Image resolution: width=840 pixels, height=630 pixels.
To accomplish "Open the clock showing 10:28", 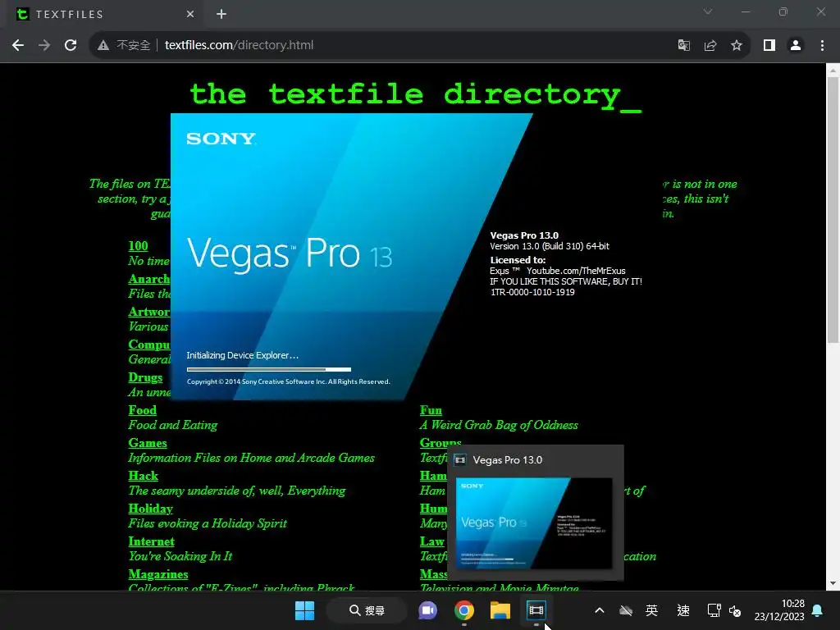I will point(779,610).
